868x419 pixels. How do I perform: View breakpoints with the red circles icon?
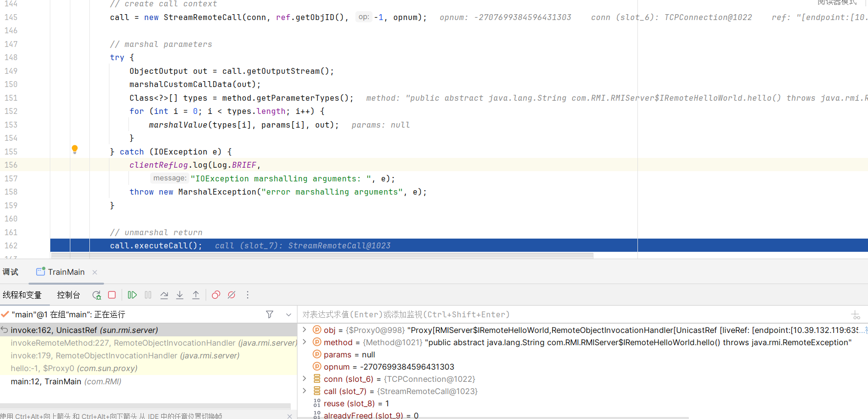[216, 295]
